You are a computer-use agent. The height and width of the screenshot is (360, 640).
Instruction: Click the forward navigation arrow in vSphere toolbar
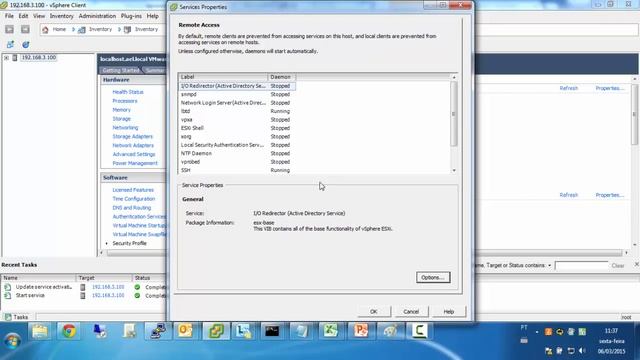pyautogui.click(x=25, y=29)
